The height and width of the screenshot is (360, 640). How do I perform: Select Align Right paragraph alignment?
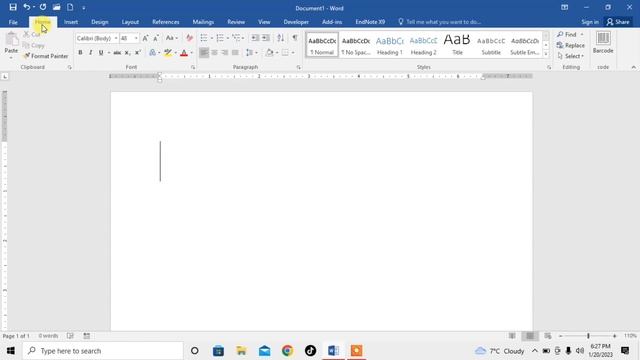(x=224, y=52)
